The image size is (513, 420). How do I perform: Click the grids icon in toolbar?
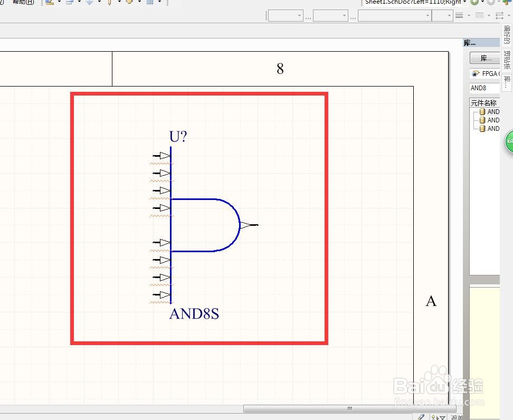coord(150,2)
